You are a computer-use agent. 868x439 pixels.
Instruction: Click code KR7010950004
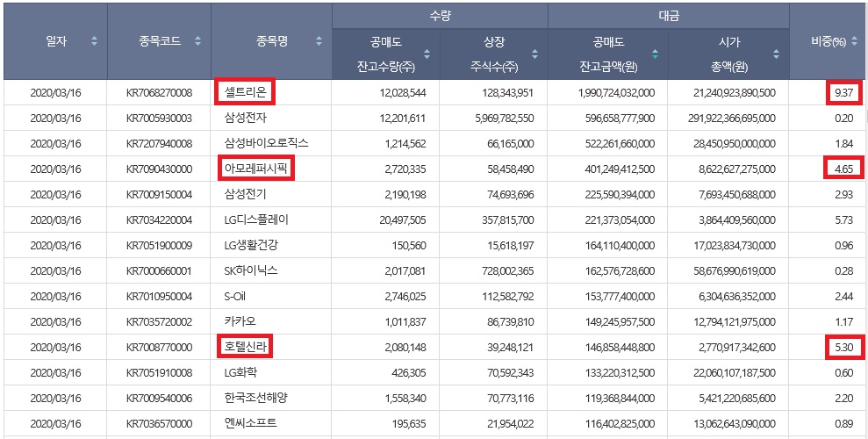160,296
